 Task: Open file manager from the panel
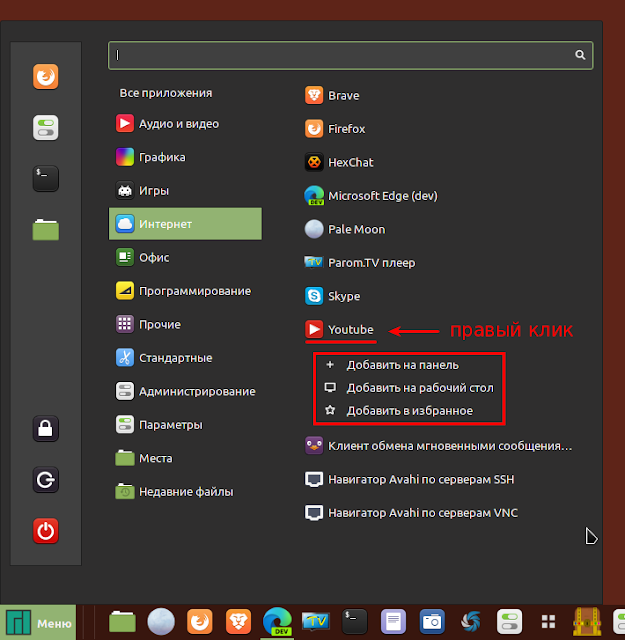122,622
